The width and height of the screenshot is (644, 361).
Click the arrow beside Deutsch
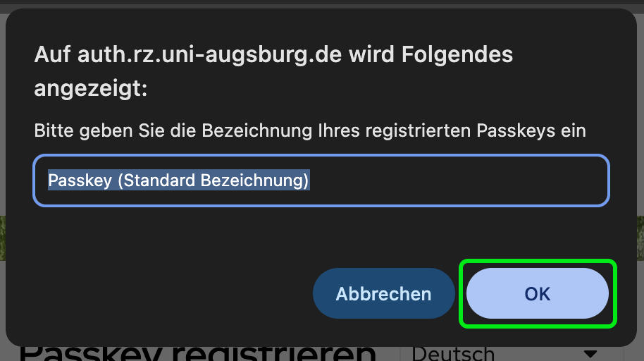point(590,354)
